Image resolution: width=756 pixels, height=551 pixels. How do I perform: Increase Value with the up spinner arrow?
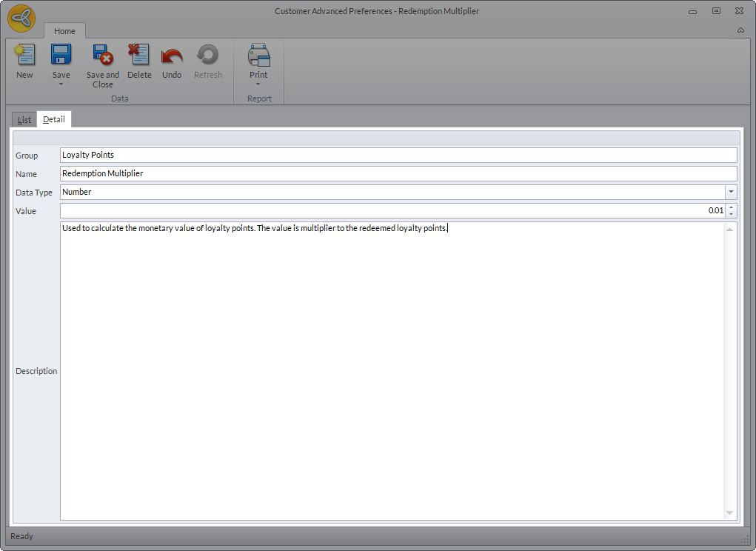pyautogui.click(x=732, y=207)
